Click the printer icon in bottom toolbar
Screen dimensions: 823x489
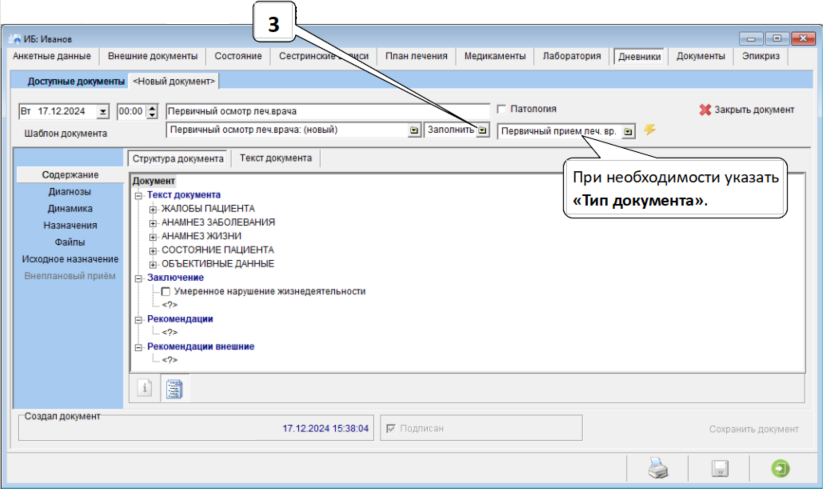pyautogui.click(x=657, y=468)
